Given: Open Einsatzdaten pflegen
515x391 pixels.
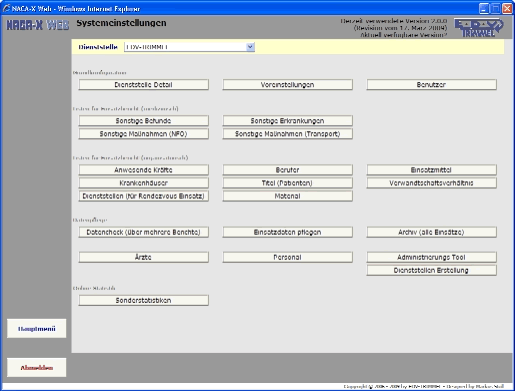Looking at the screenshot, I should [288, 232].
